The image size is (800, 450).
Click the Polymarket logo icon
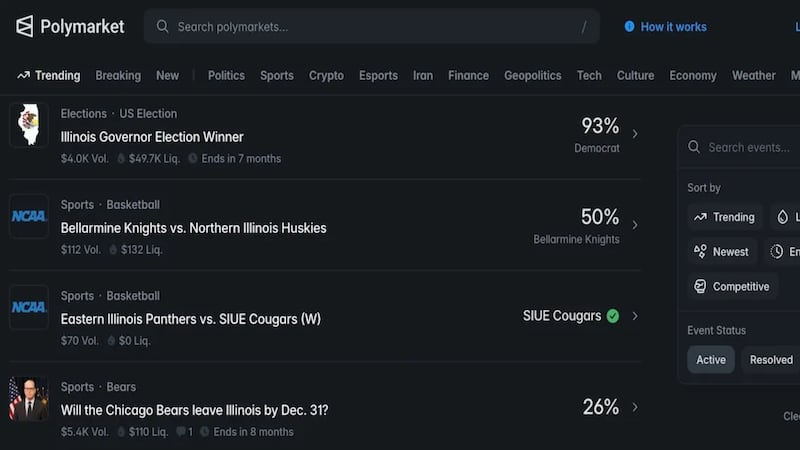click(25, 26)
